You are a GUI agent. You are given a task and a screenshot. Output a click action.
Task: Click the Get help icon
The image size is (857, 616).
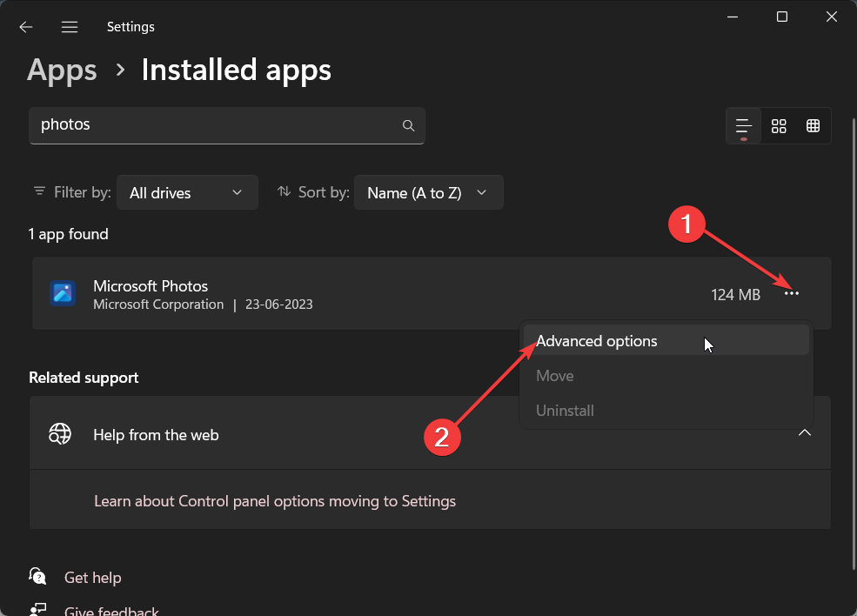click(x=37, y=576)
